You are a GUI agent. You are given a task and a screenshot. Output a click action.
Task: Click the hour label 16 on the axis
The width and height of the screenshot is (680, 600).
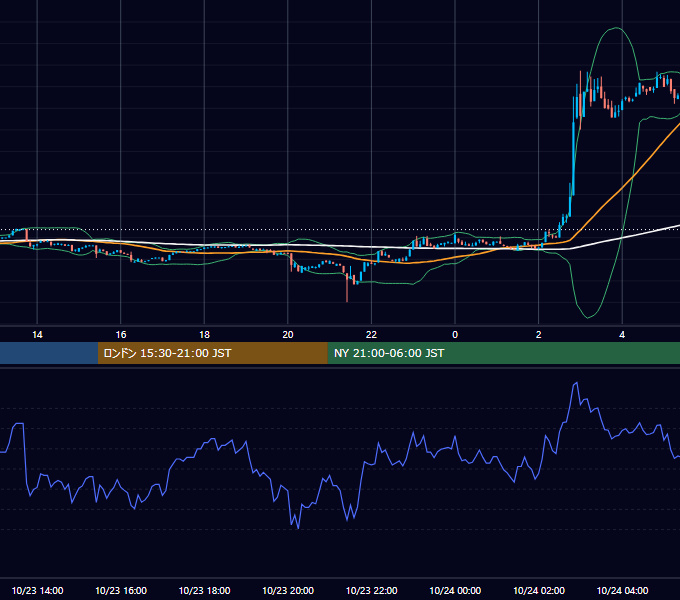(121, 335)
